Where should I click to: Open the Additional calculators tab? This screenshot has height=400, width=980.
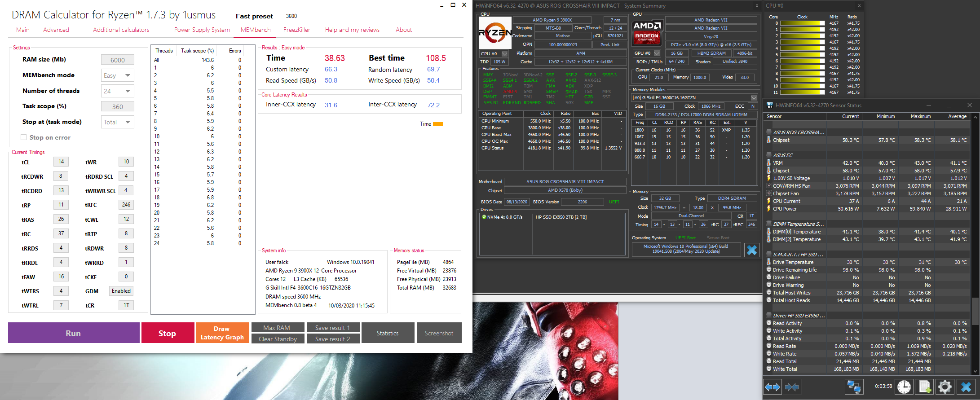pos(121,30)
